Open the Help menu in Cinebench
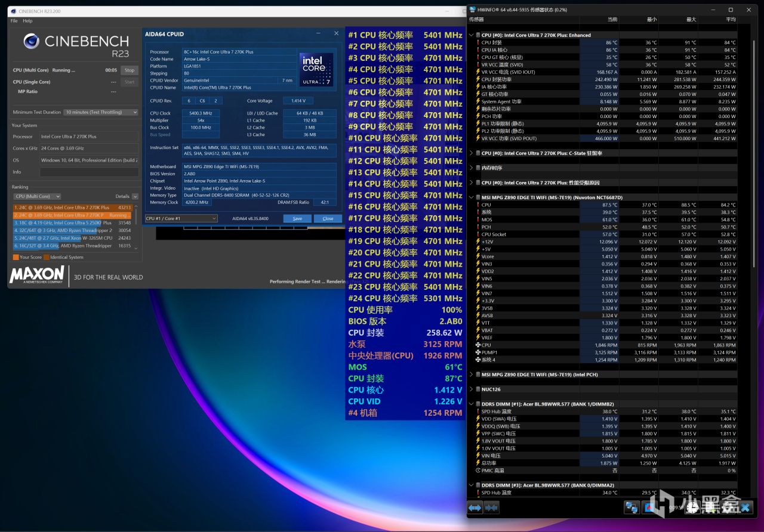 (x=27, y=21)
